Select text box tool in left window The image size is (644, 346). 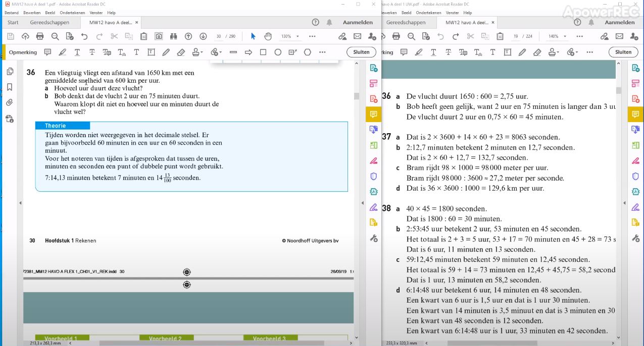[151, 52]
